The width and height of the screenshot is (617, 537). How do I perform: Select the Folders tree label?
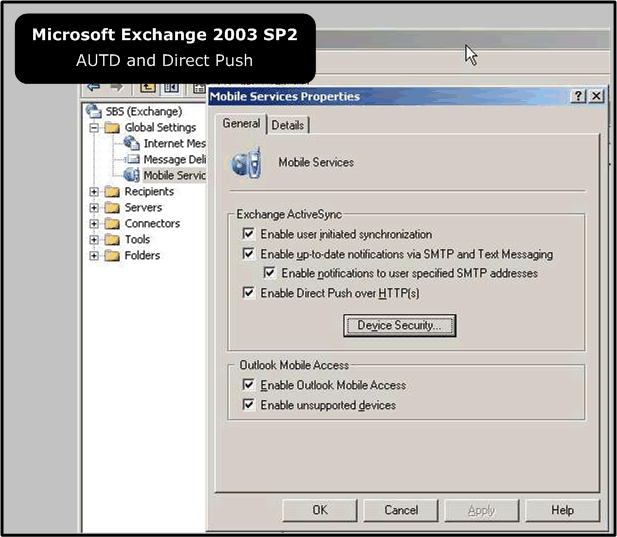142,255
